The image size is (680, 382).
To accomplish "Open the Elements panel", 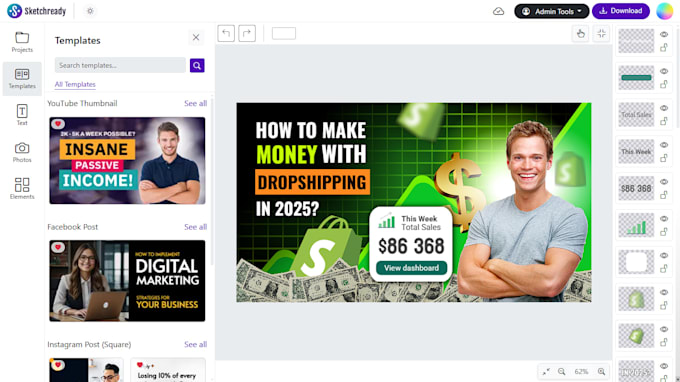I will coord(22,189).
